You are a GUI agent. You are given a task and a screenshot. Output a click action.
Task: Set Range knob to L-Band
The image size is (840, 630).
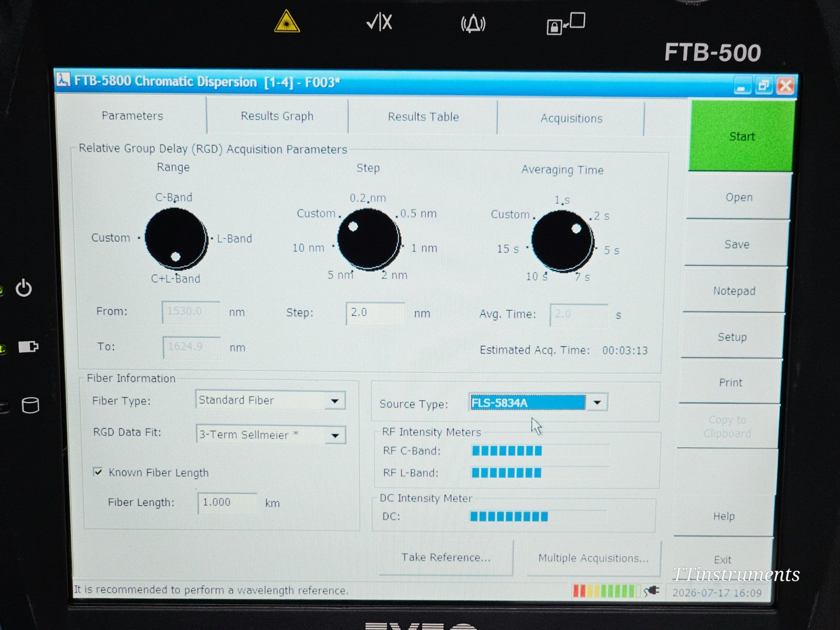click(234, 238)
